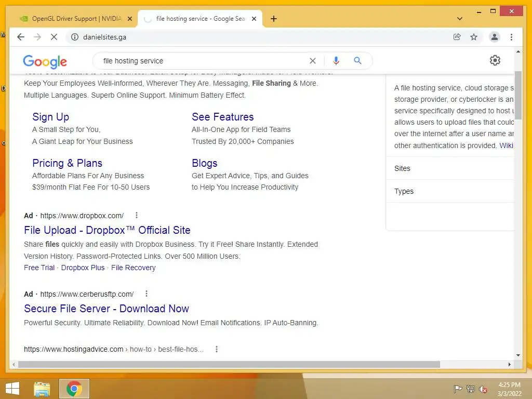Click the scroll right arrow

510,364
